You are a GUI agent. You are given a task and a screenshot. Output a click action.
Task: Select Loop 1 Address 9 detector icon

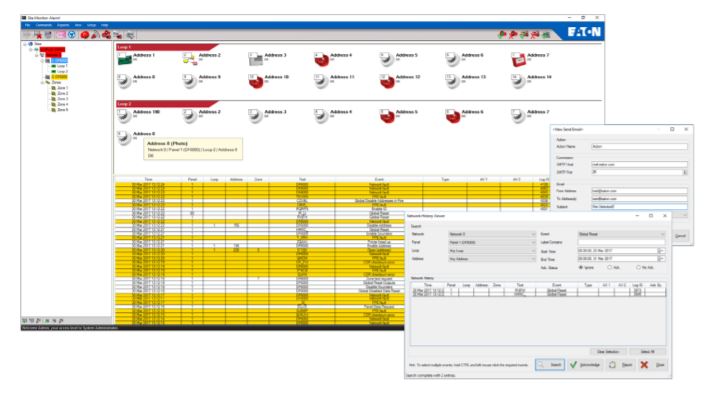coord(190,81)
